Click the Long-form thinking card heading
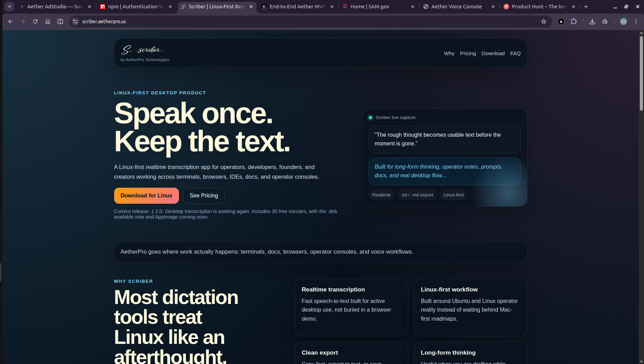644x364 pixels. coord(448,353)
